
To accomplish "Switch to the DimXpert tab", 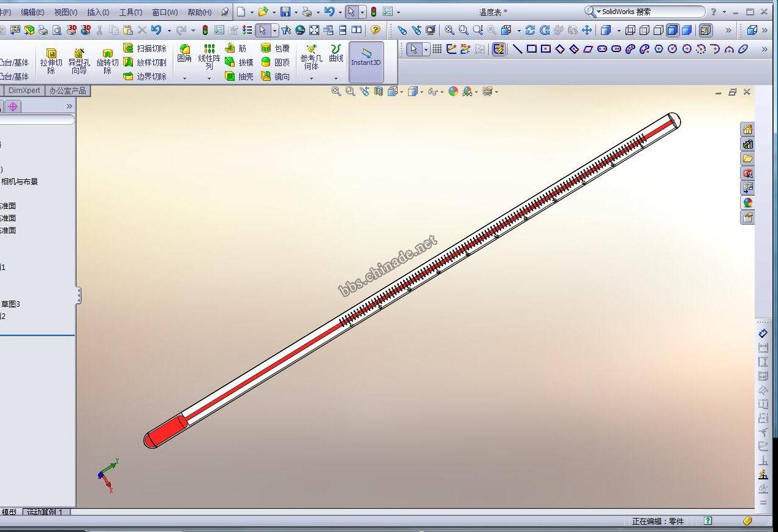I will pyautogui.click(x=25, y=91).
